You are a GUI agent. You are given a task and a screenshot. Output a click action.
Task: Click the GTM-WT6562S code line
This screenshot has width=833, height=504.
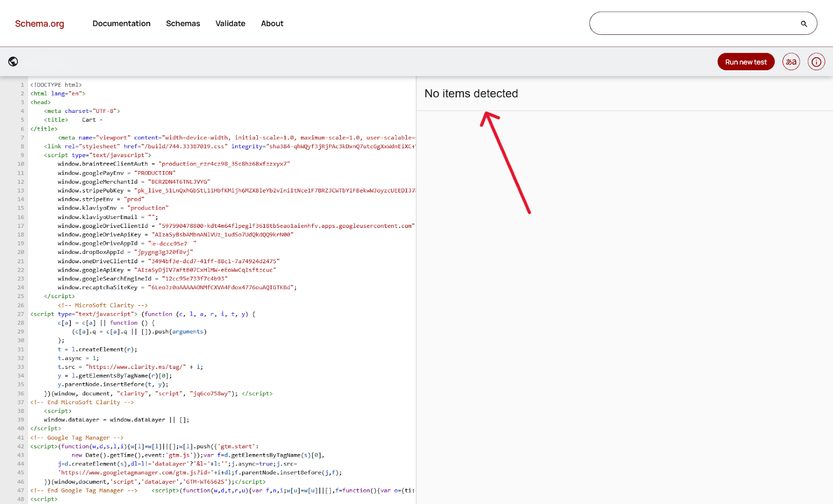click(x=155, y=482)
